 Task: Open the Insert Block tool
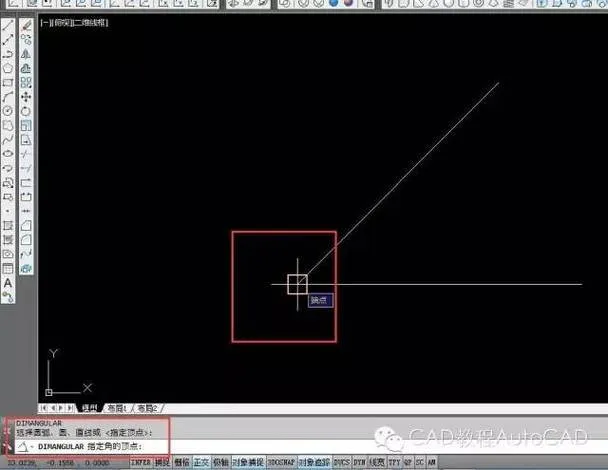[8, 183]
